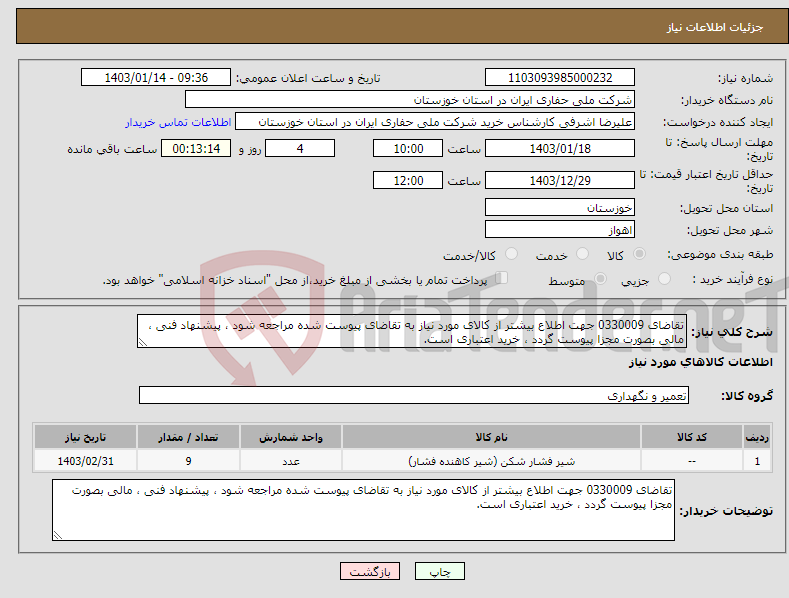Click the need date cell 1403/02/31
The image size is (789, 598).
point(86,461)
